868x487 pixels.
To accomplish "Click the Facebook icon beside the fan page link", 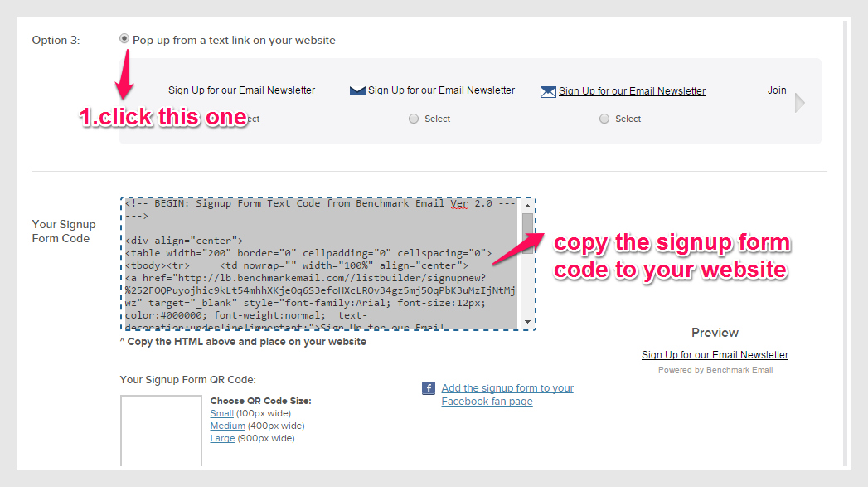I will pyautogui.click(x=429, y=388).
